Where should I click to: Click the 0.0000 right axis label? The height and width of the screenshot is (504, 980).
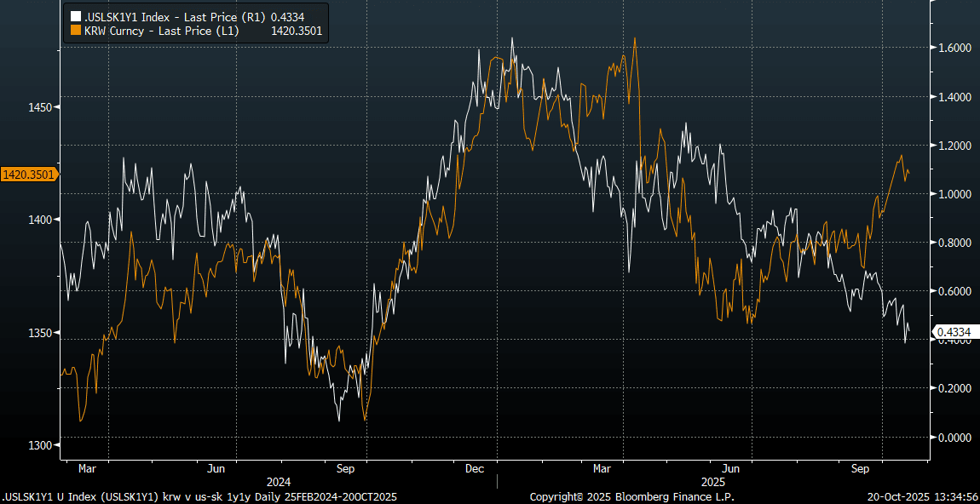tap(954, 438)
